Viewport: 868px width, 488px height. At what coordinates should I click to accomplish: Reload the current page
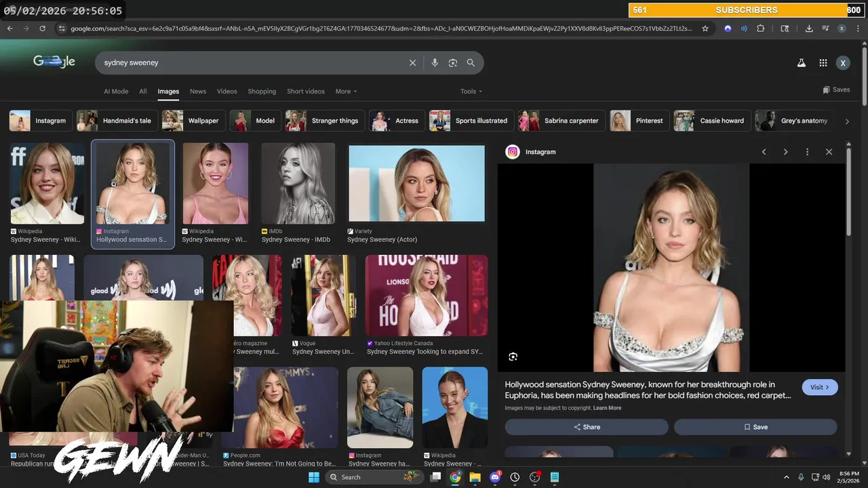[x=42, y=28]
